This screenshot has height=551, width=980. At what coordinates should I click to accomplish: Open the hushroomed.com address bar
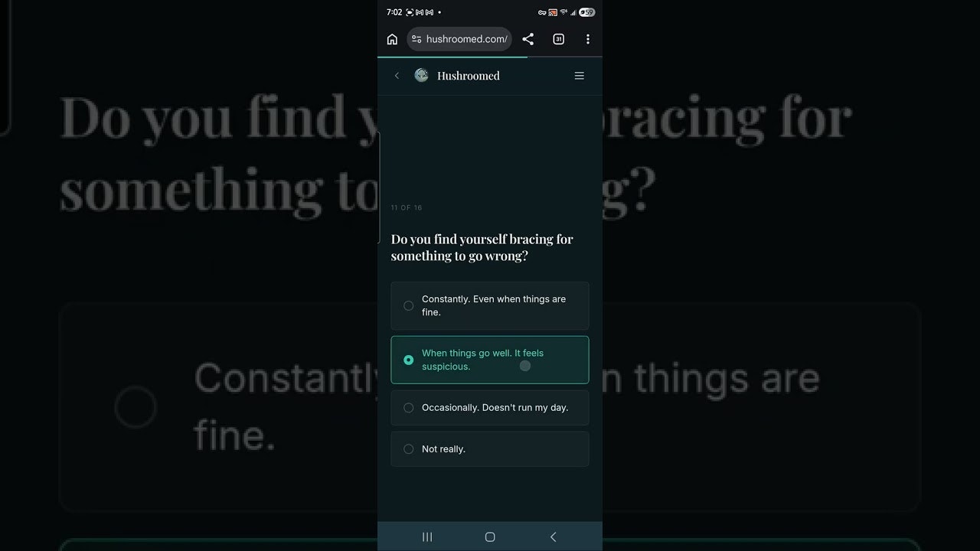(x=459, y=39)
